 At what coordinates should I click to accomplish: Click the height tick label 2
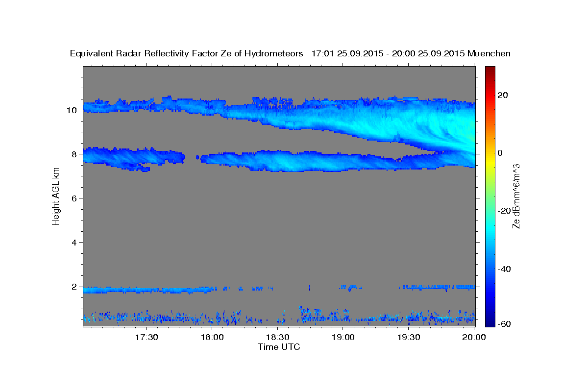pyautogui.click(x=73, y=287)
